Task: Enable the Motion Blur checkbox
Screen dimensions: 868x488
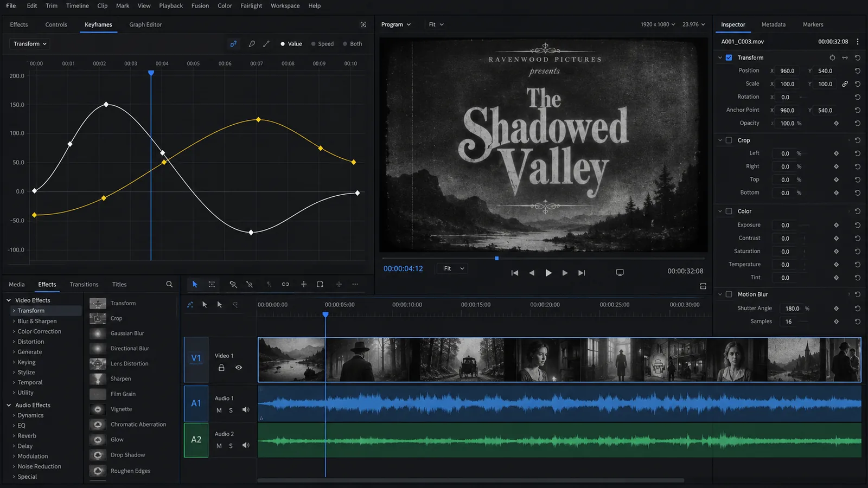Action: click(x=729, y=294)
